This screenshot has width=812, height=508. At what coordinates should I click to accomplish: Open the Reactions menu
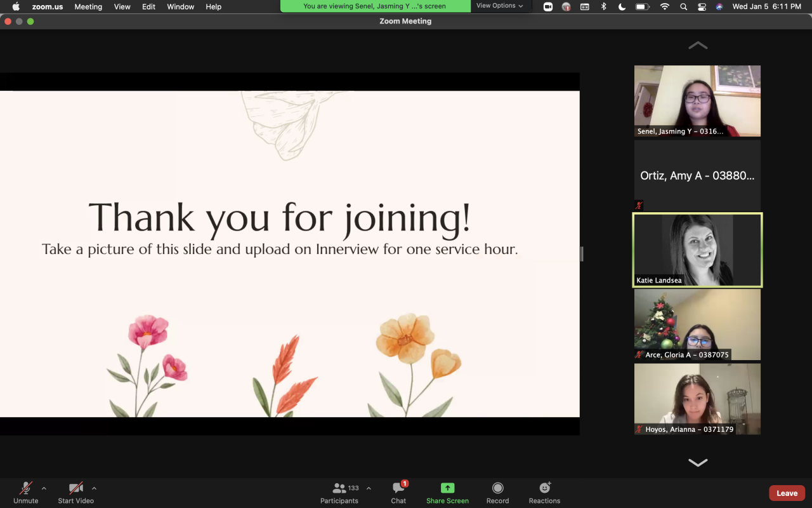pos(544,493)
